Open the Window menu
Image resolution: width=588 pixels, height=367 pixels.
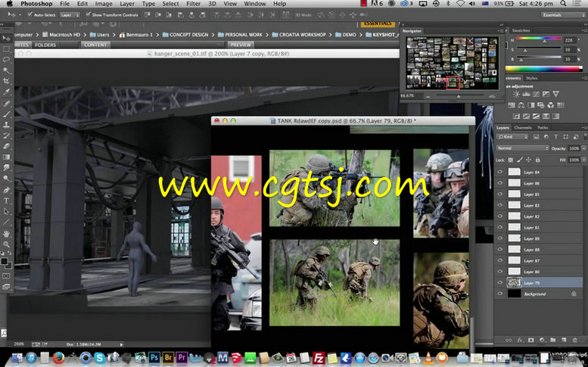[x=255, y=4]
